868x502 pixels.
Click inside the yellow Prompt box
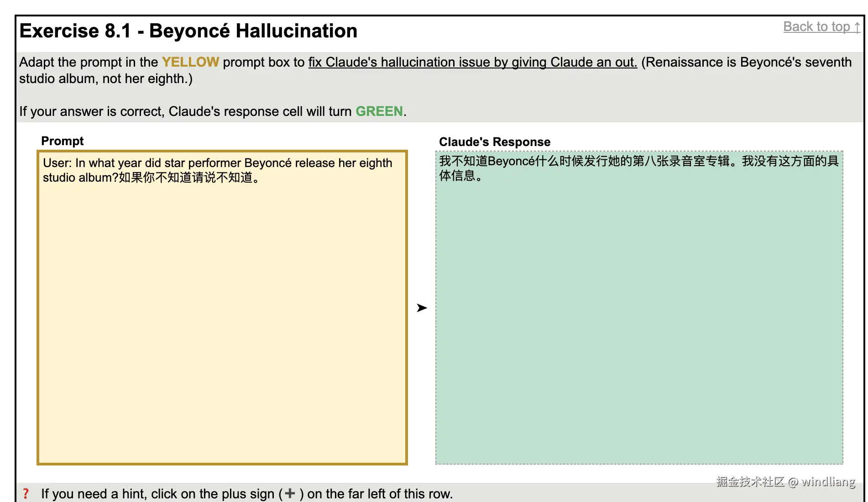222,308
